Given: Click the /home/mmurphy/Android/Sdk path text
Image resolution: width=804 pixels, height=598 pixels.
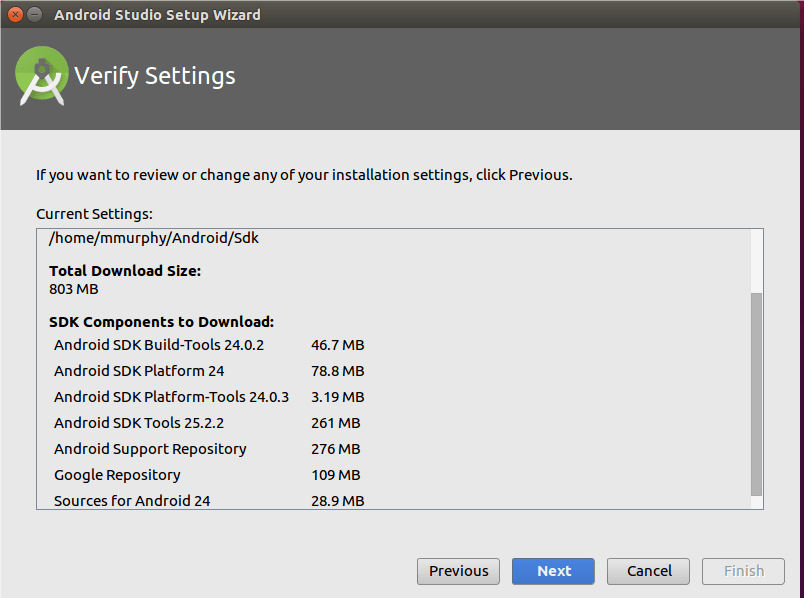Looking at the screenshot, I should 154,239.
